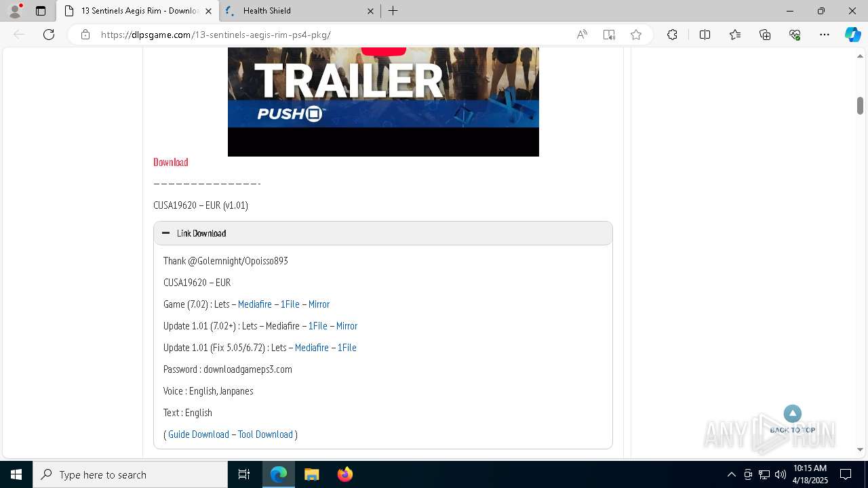Open File Explorer from the taskbar
The width and height of the screenshot is (868, 488).
coord(311,474)
